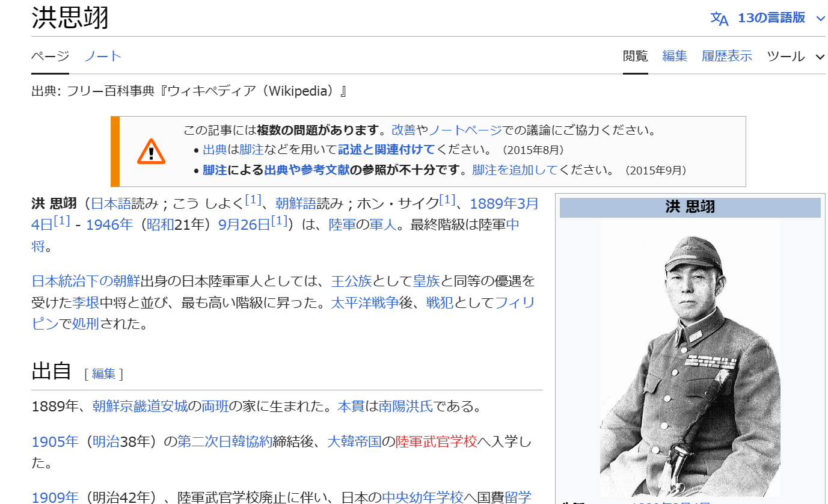Open the ノートページ link in notice

click(x=465, y=131)
